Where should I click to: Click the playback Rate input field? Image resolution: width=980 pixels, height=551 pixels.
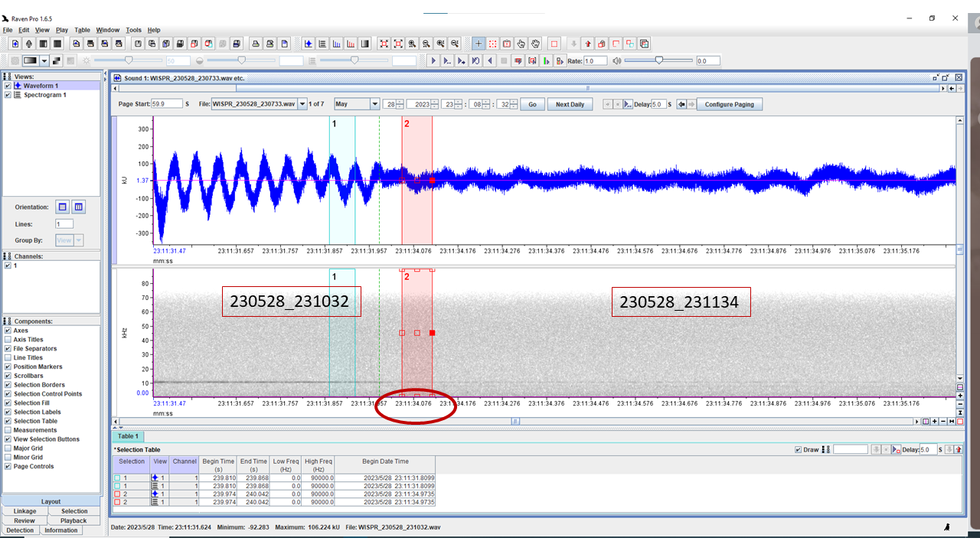pos(595,60)
